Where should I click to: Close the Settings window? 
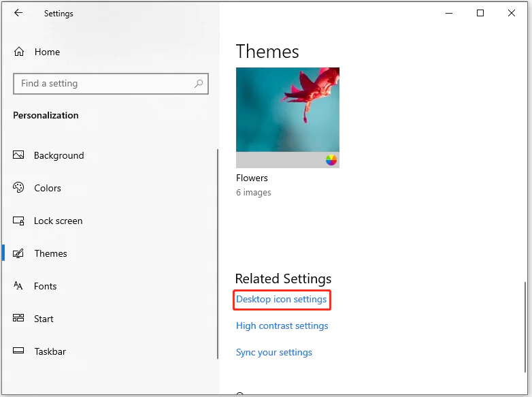[512, 13]
